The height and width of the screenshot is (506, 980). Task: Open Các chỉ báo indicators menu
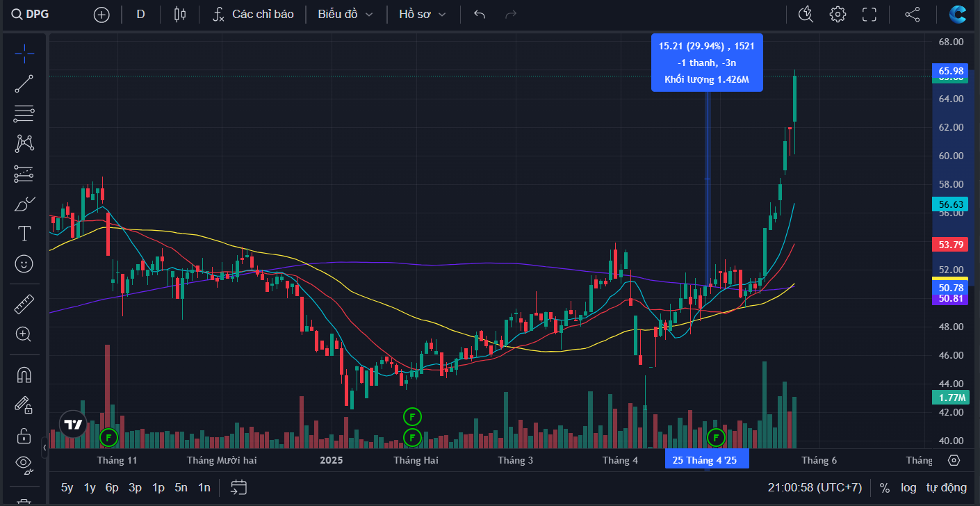(x=254, y=14)
